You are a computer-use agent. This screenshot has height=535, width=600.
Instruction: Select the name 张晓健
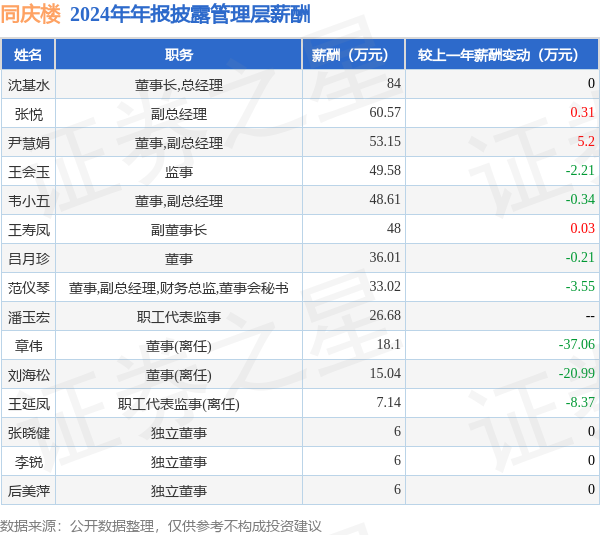(x=29, y=433)
